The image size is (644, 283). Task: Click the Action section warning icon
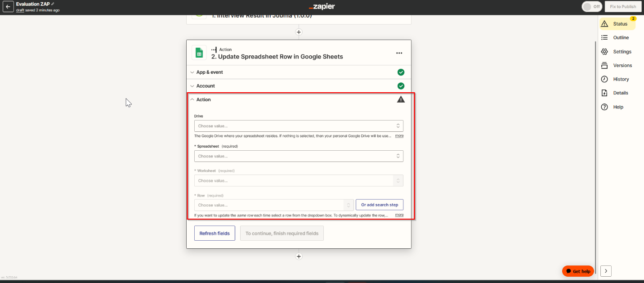click(401, 99)
